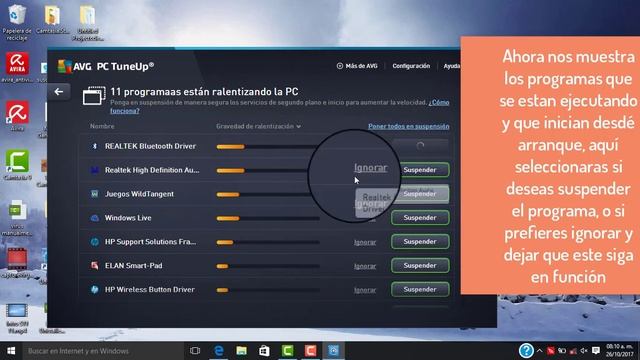Viewport: 640px width, 360px height.
Task: Open the volume tray icon
Action: (584, 351)
